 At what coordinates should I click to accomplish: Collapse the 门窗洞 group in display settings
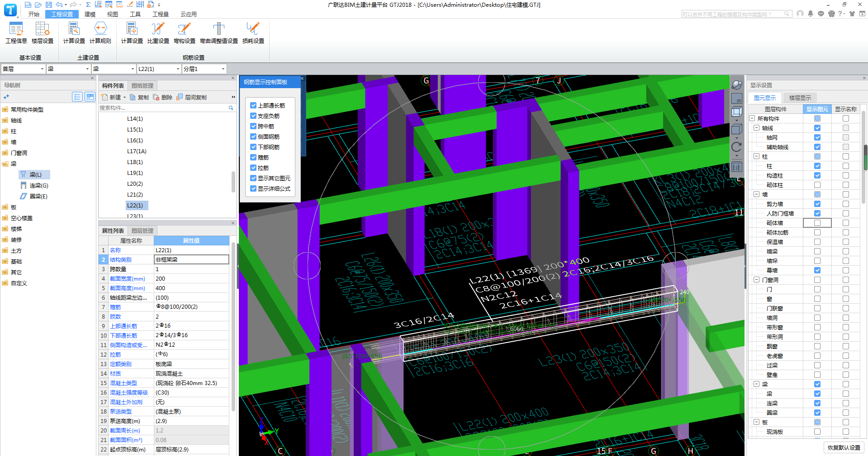click(x=756, y=280)
